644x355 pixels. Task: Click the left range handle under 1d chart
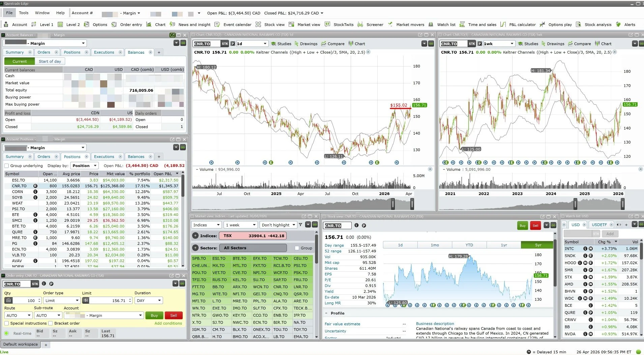click(x=393, y=203)
